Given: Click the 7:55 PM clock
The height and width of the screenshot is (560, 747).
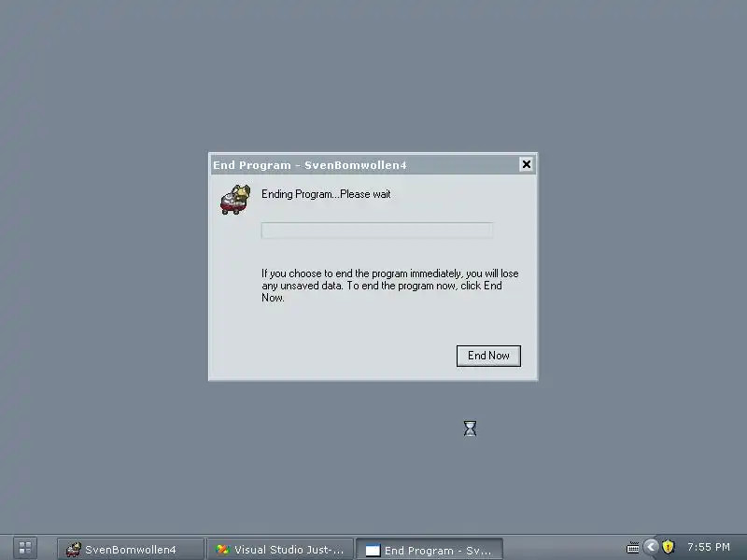Looking at the screenshot, I should [709, 547].
